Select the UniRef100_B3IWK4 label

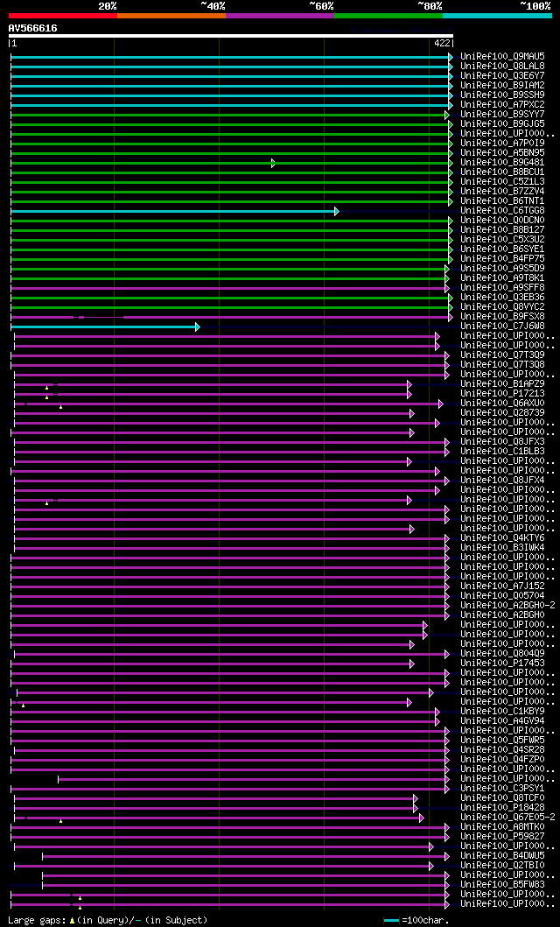click(x=503, y=549)
